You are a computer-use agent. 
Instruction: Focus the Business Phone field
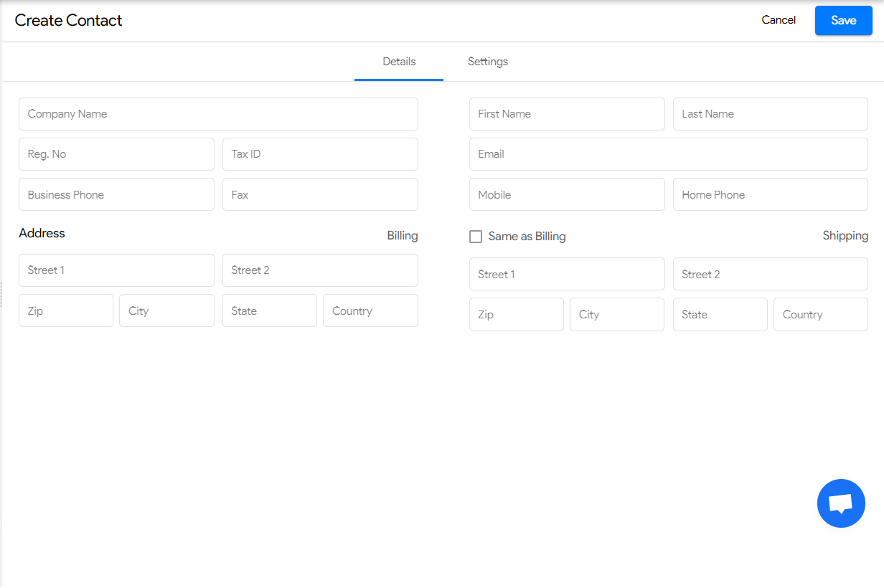[116, 194]
